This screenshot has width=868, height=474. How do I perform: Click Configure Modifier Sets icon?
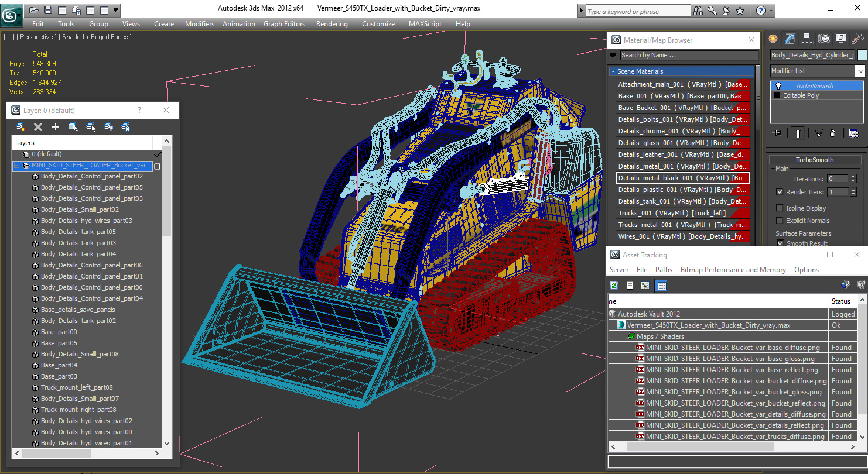coord(853,133)
